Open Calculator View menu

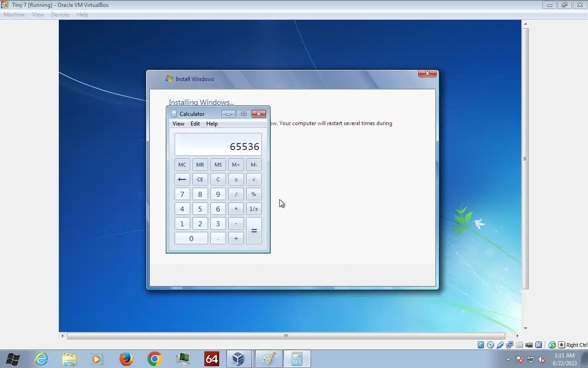178,124
